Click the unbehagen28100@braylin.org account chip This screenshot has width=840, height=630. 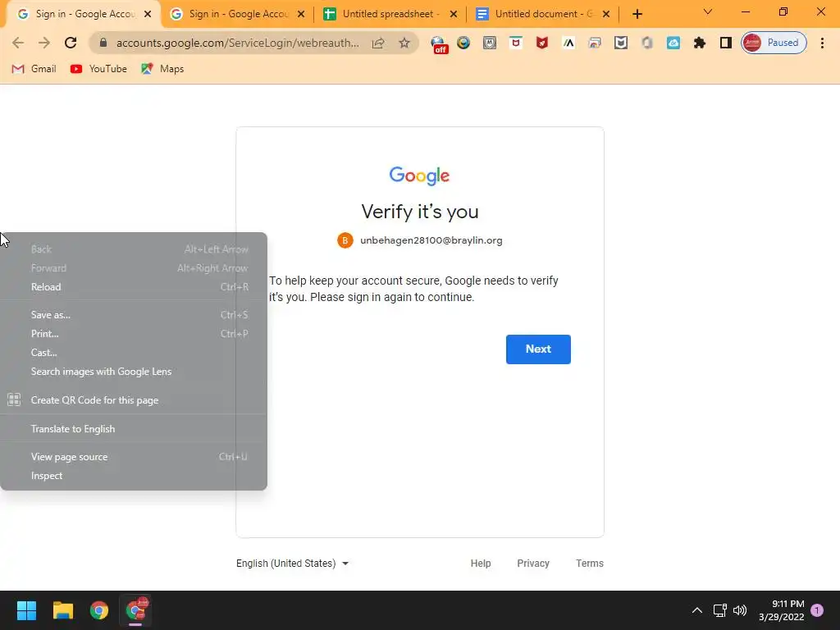[419, 240]
